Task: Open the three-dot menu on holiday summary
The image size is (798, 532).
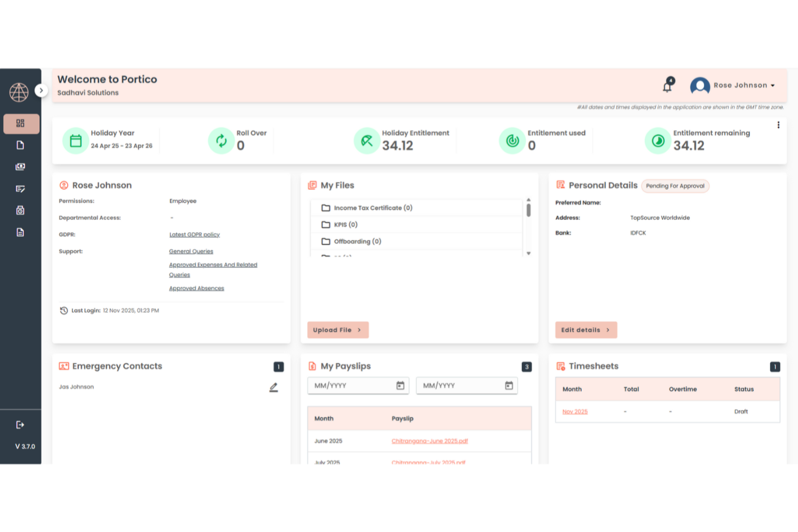Action: click(x=779, y=125)
